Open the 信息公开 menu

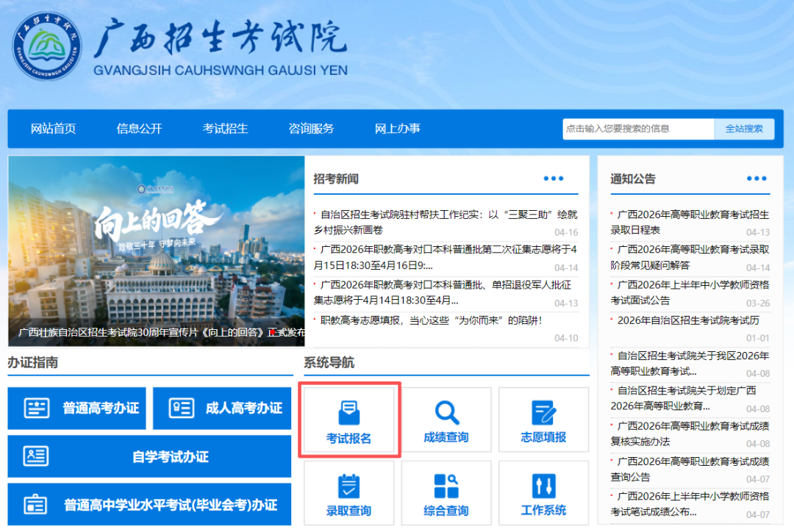(139, 129)
